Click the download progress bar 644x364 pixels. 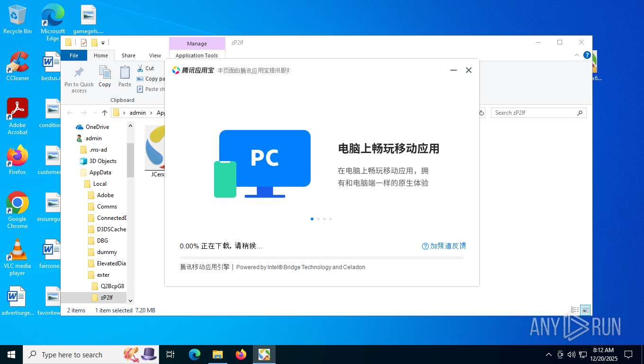pyautogui.click(x=322, y=258)
